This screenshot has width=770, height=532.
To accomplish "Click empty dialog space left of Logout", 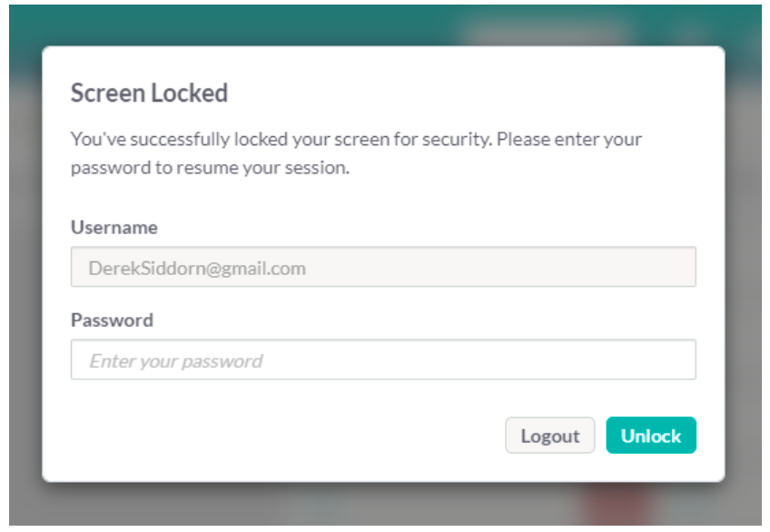I will coord(272,436).
